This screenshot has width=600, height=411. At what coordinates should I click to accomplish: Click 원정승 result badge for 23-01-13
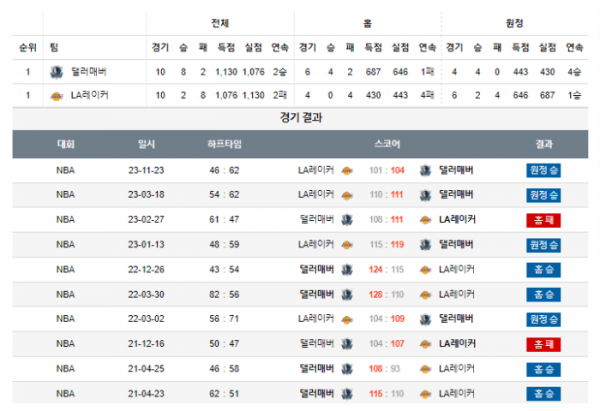click(x=543, y=245)
